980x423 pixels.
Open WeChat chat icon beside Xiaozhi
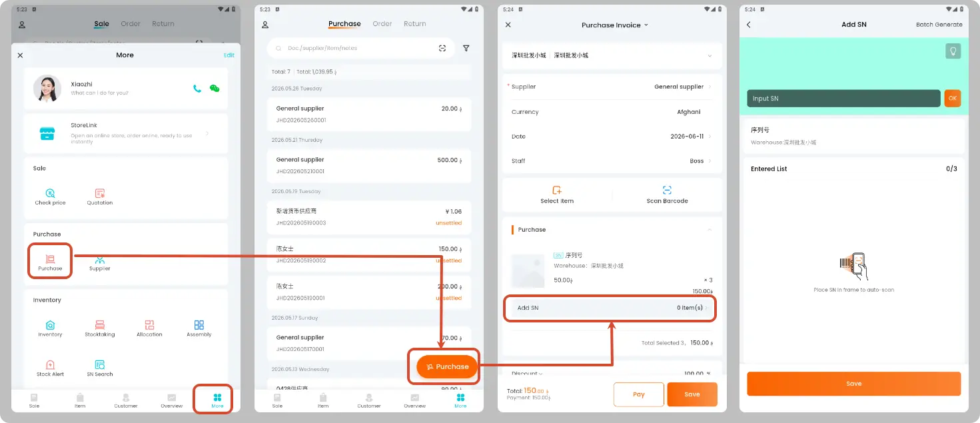coord(215,89)
